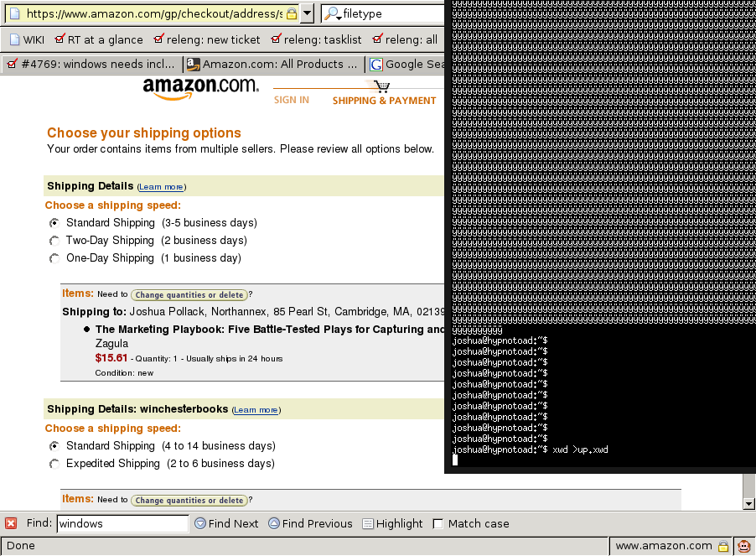756x556 pixels.
Task: Click the Amazon.com logo
Action: (199, 87)
